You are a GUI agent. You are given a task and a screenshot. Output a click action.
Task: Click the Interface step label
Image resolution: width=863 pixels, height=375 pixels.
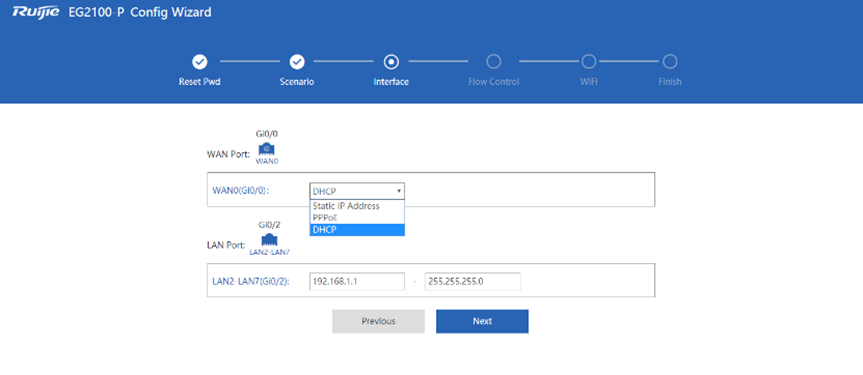point(391,82)
